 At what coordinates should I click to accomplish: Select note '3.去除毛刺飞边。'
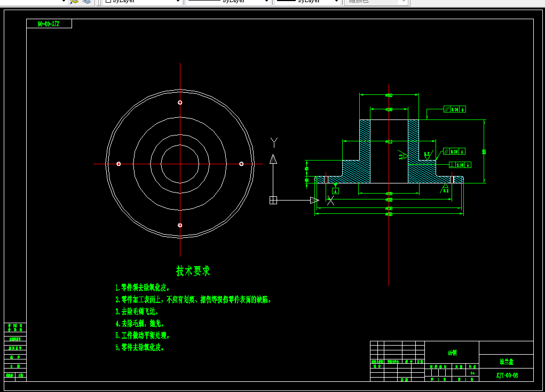(x=137, y=311)
